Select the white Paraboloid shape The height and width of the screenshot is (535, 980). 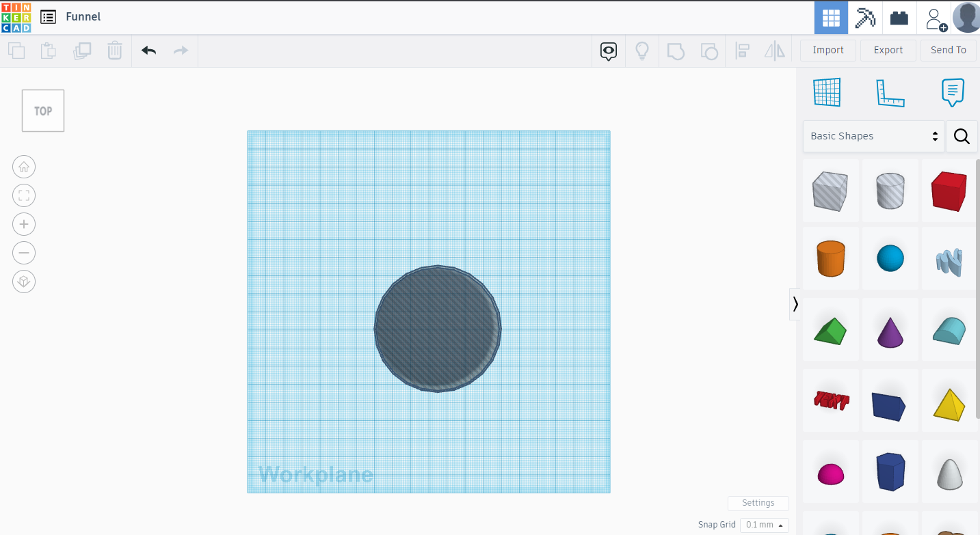click(949, 472)
